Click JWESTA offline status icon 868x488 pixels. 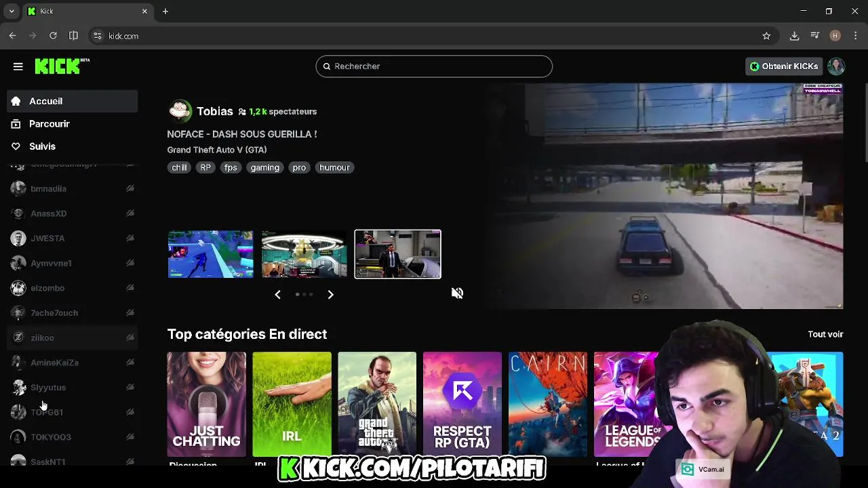point(130,239)
